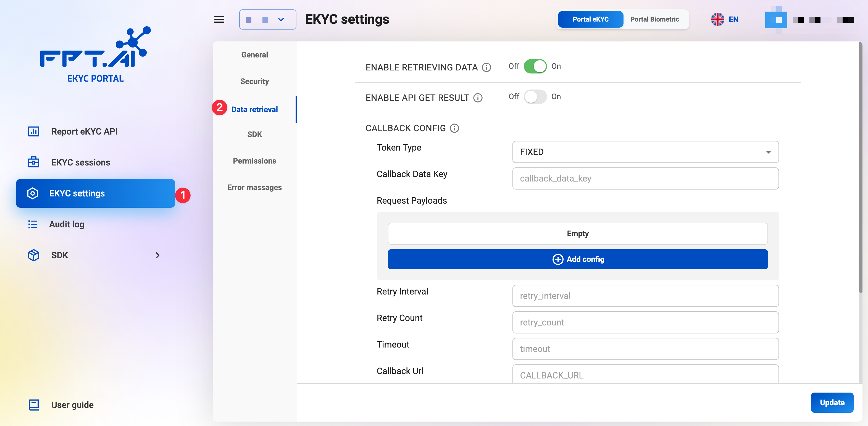Click the SDK cube icon in sidebar
Screen dimensions: 868x426
pyautogui.click(x=33, y=255)
